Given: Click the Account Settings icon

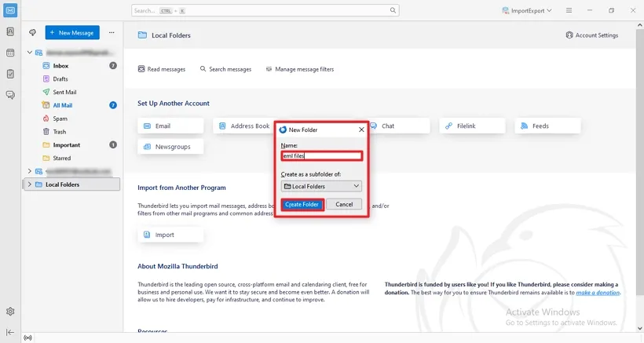Looking at the screenshot, I should [x=569, y=35].
